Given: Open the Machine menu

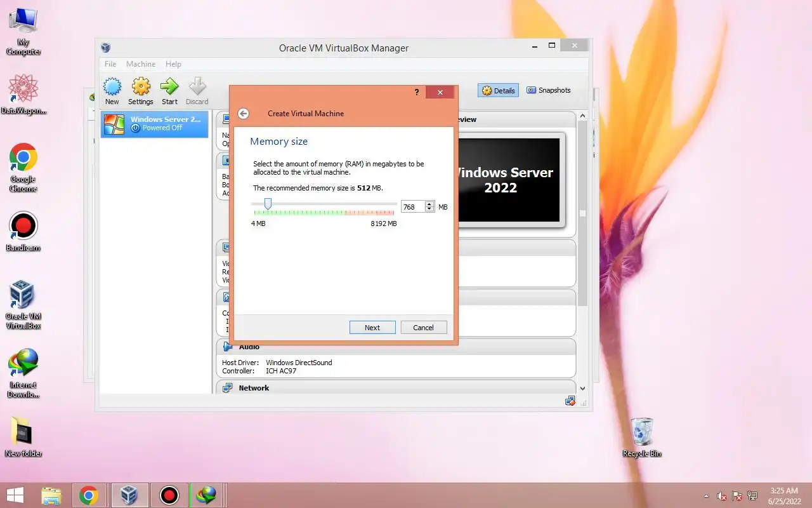Looking at the screenshot, I should pyautogui.click(x=141, y=64).
